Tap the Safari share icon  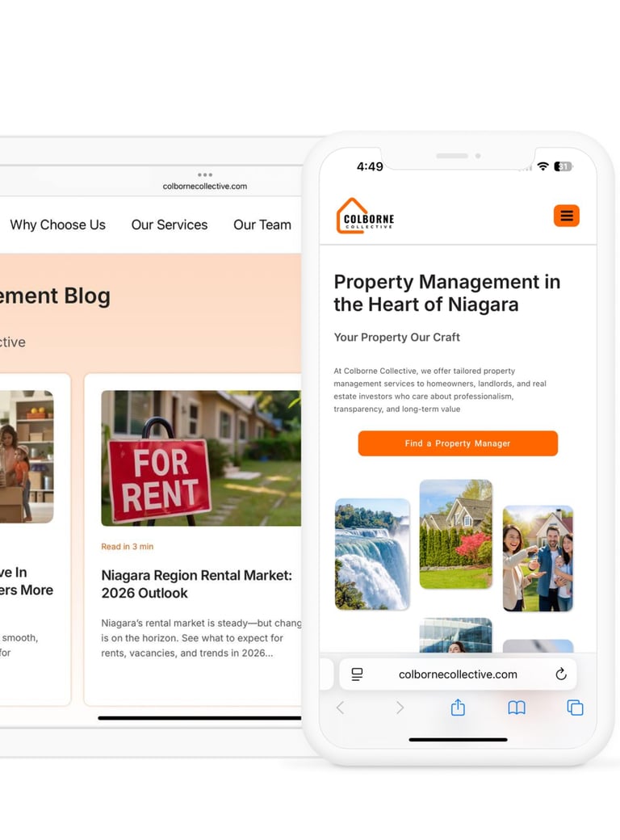458,708
